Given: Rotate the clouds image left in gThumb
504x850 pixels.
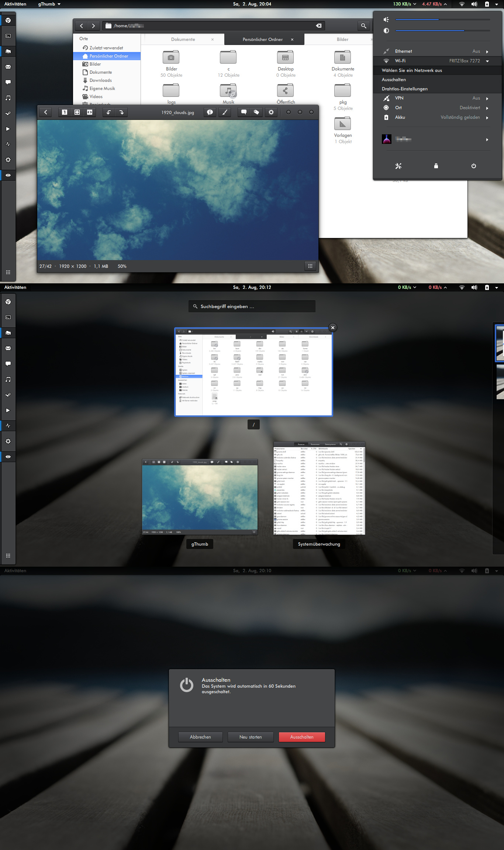Looking at the screenshot, I should click(x=109, y=112).
